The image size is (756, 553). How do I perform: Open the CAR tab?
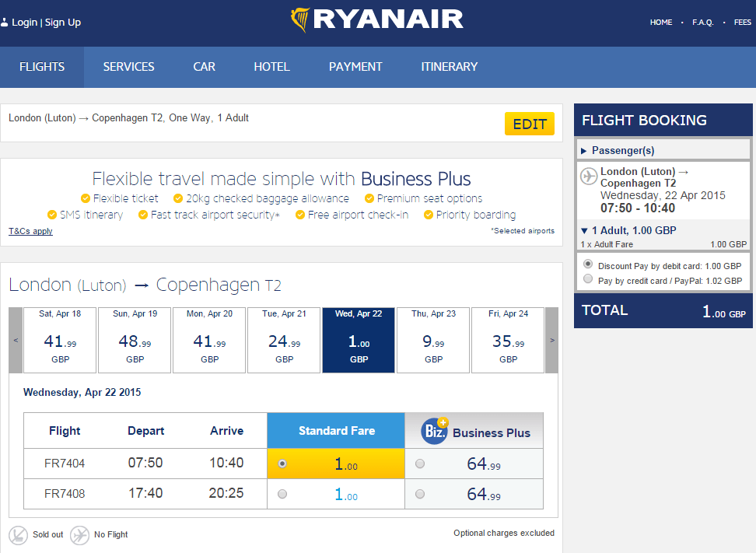pos(205,67)
